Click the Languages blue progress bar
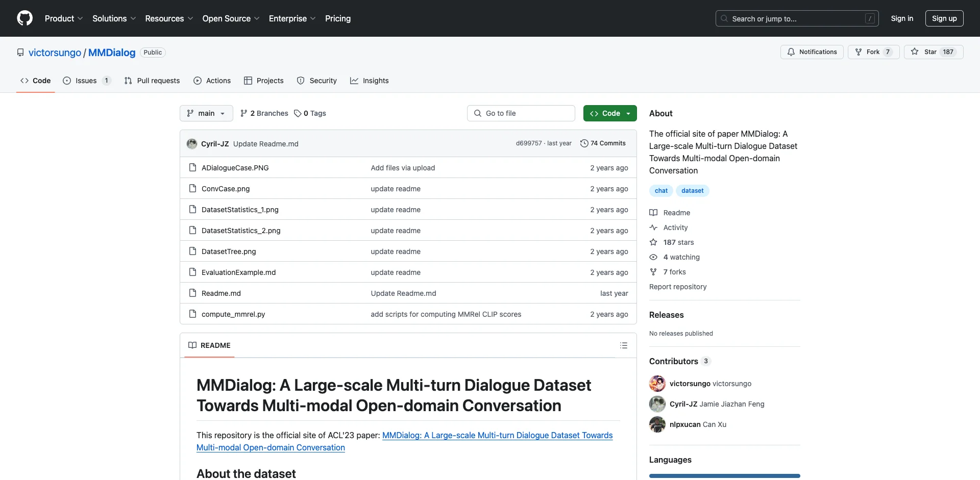Image resolution: width=980 pixels, height=480 pixels. pyautogui.click(x=725, y=476)
